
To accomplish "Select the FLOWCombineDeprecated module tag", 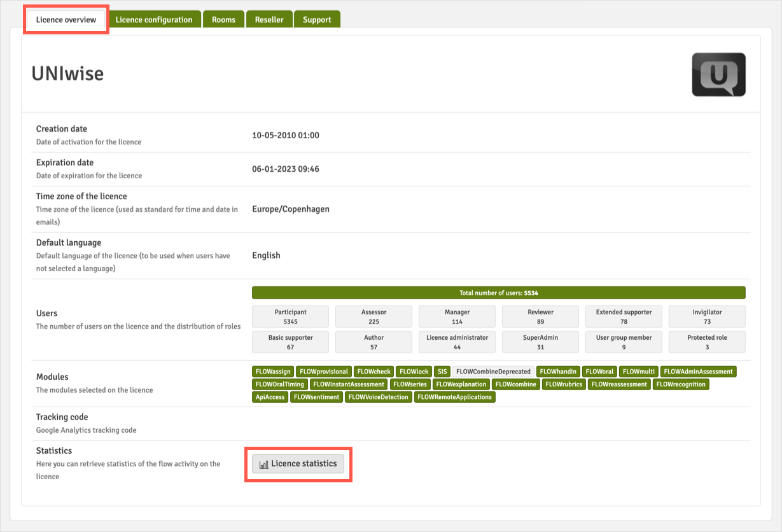I will [x=494, y=372].
